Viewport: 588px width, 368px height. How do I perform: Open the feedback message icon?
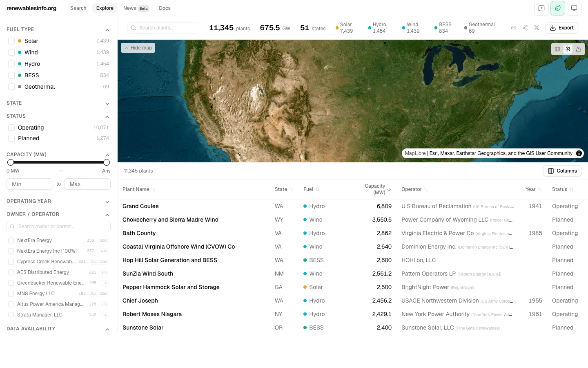click(541, 8)
